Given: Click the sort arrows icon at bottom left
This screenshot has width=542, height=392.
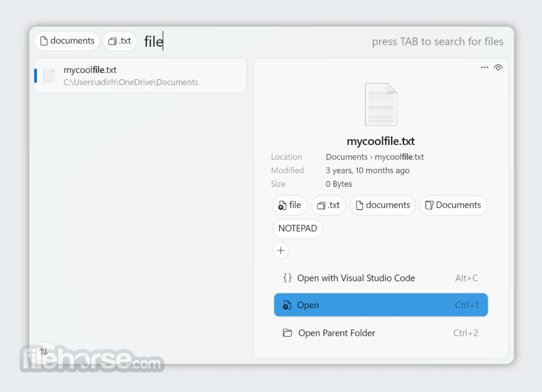Looking at the screenshot, I should point(44,352).
